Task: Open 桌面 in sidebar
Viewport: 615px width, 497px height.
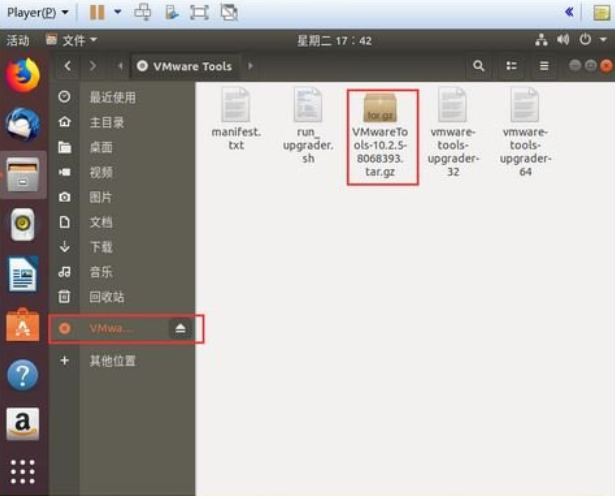Action: 122,147
